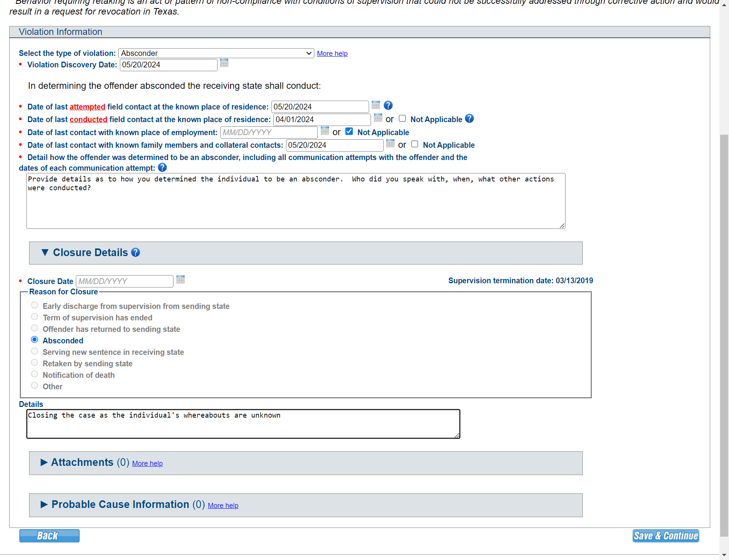Go back with the Back button
This screenshot has width=729, height=560.
click(49, 536)
